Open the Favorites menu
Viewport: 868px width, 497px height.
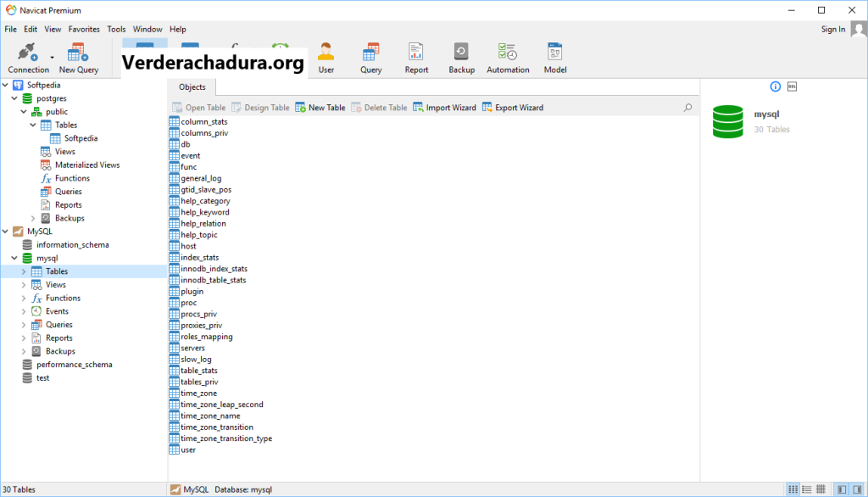pyautogui.click(x=84, y=29)
